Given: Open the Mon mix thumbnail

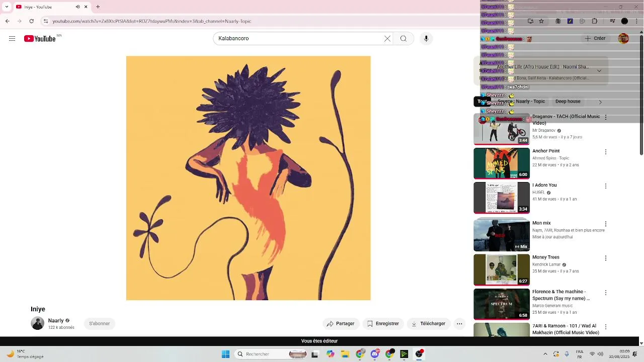Looking at the screenshot, I should pyautogui.click(x=502, y=235).
